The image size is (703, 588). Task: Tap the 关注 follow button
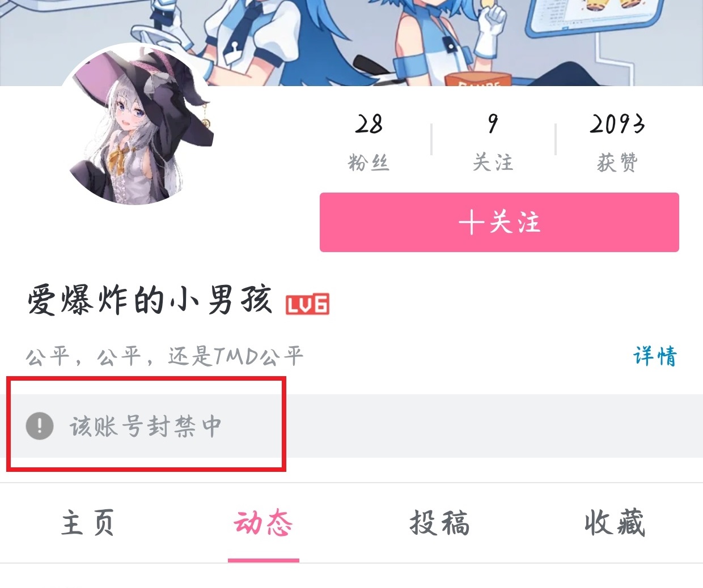[x=499, y=222]
